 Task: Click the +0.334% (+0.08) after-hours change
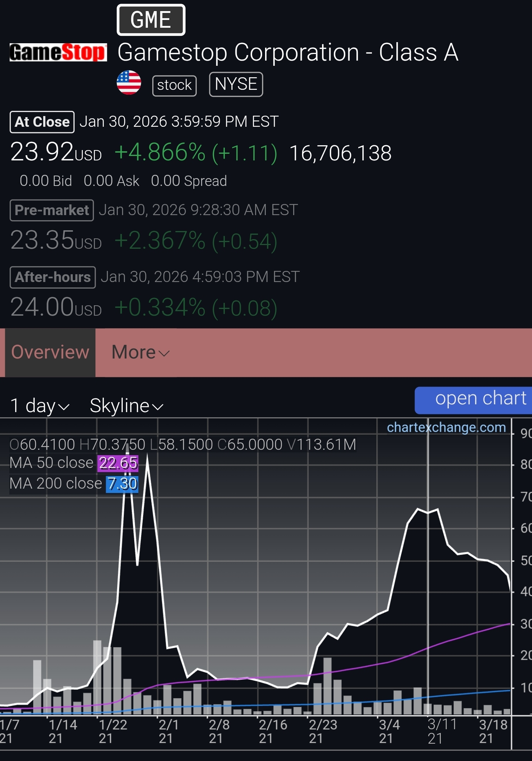click(x=196, y=308)
